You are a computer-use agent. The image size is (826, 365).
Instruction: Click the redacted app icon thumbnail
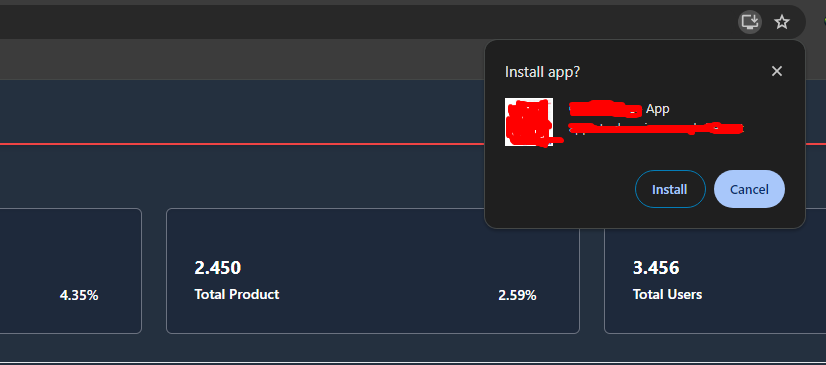pos(529,122)
